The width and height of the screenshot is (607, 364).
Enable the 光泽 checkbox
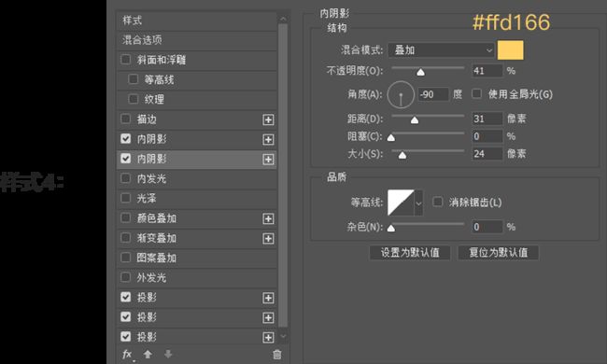point(125,198)
